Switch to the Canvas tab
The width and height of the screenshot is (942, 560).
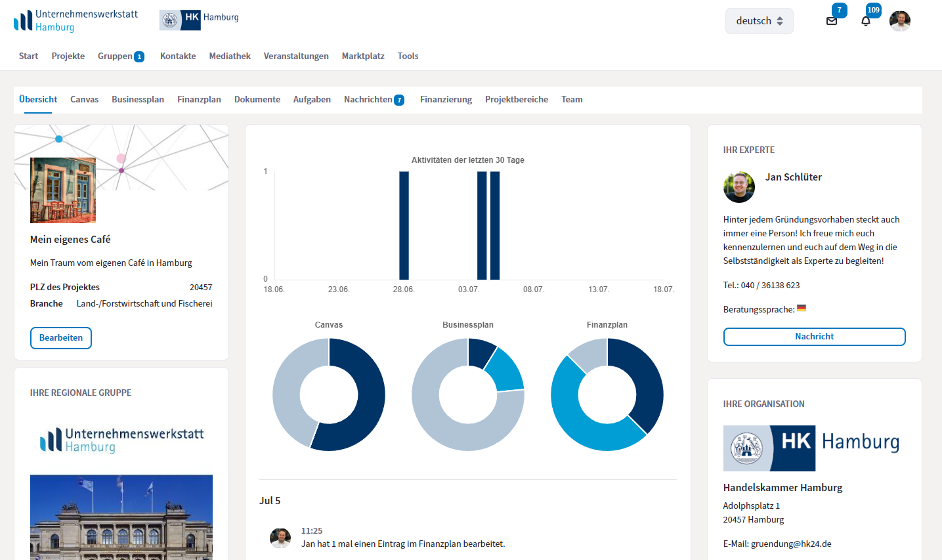85,100
